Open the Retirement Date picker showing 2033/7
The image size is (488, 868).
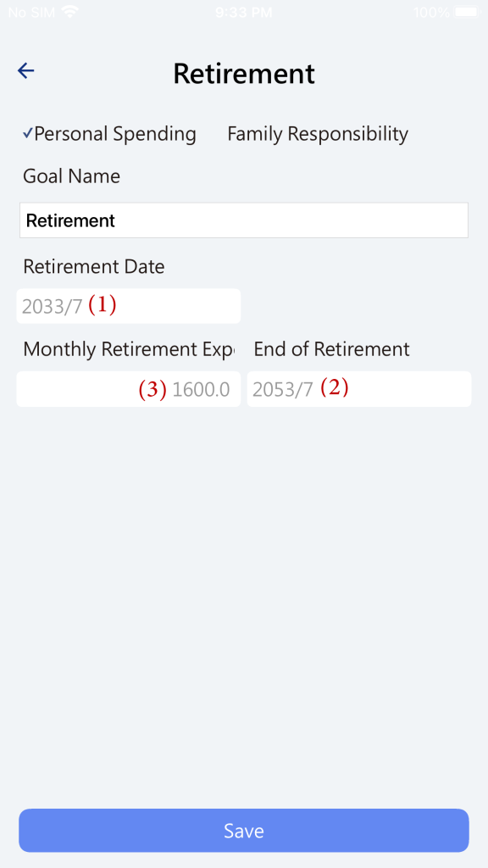click(x=129, y=306)
